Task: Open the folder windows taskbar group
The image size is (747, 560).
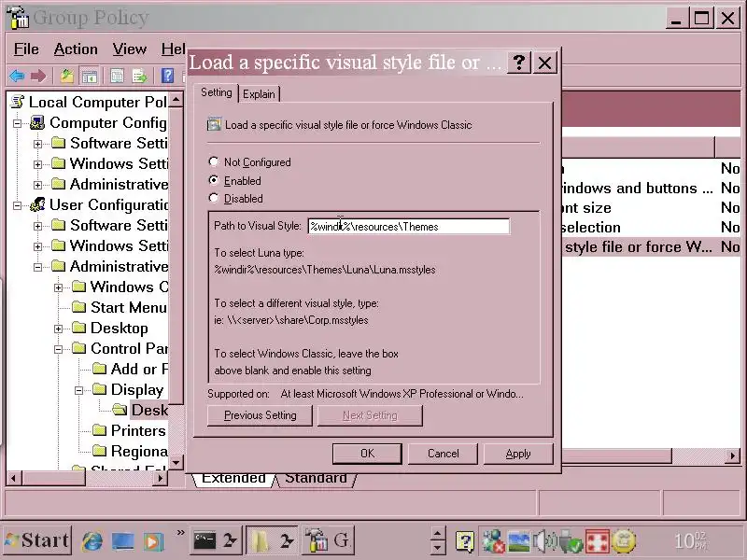Action: [273, 541]
